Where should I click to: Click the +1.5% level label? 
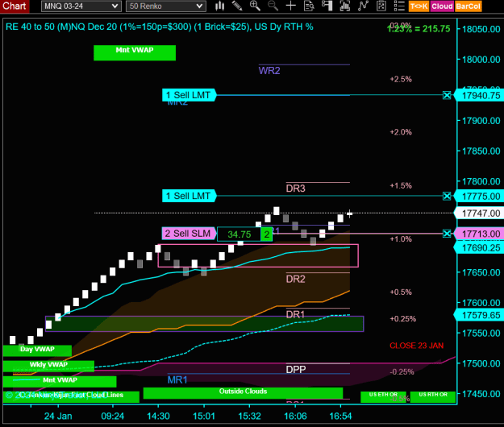401,186
